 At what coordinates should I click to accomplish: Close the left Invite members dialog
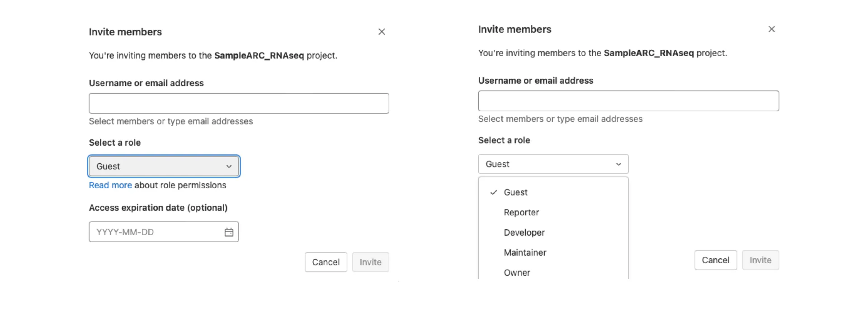pyautogui.click(x=382, y=32)
